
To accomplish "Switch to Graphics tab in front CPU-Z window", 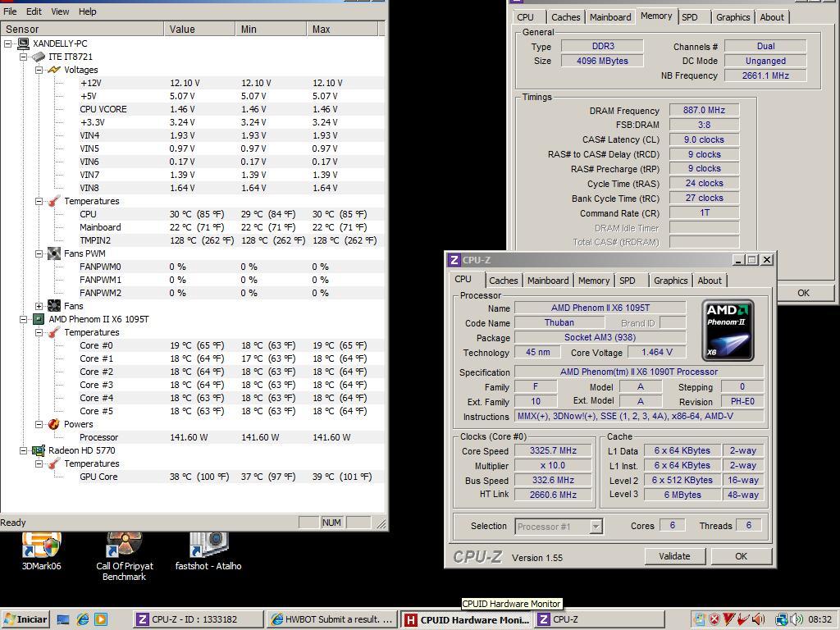I will point(670,281).
